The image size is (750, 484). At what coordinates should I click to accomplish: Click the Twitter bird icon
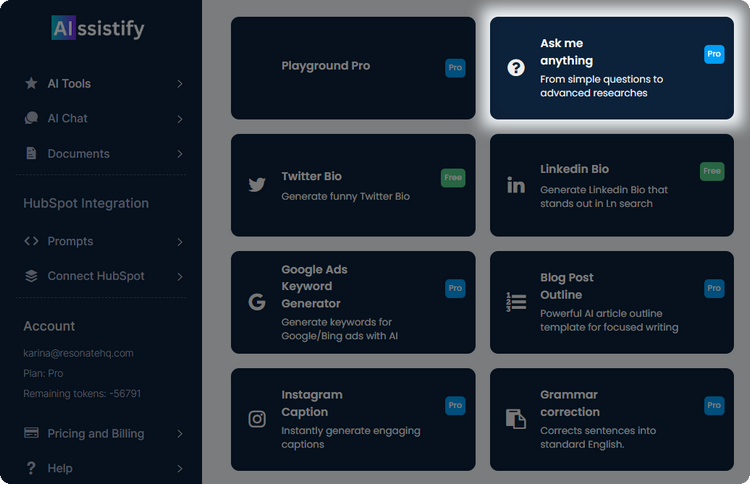(x=257, y=185)
